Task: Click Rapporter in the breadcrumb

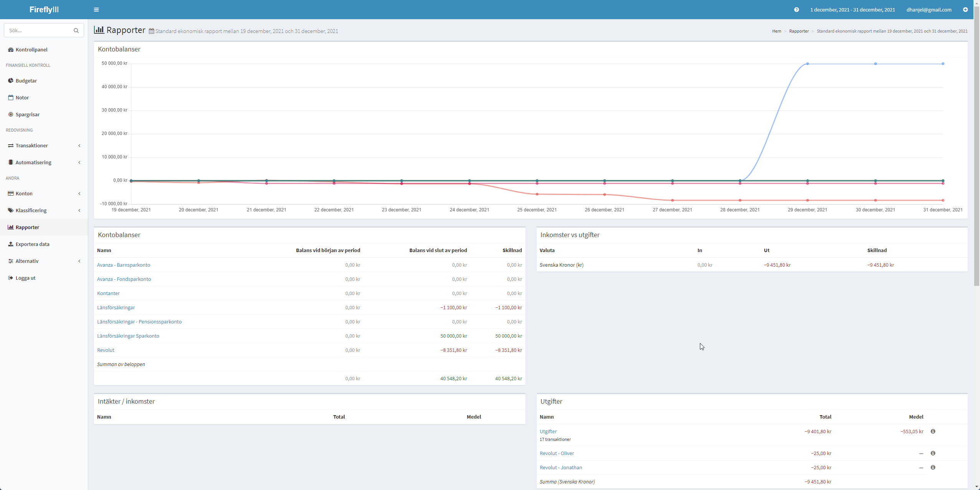Action: [x=799, y=31]
